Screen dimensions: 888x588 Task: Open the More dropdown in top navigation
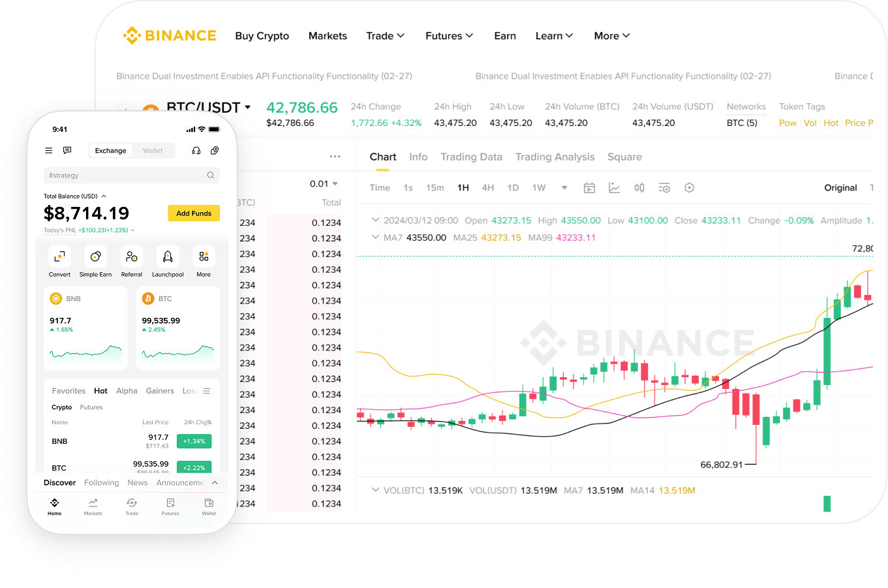[612, 36]
